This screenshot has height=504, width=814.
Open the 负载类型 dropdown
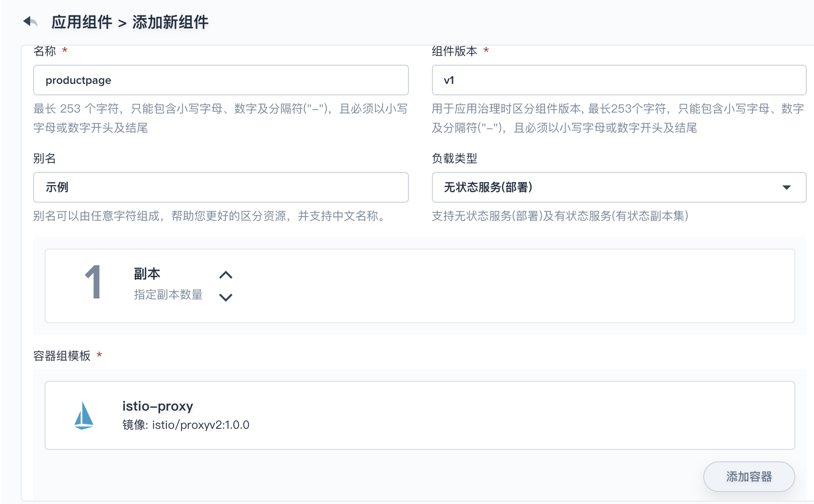[619, 187]
